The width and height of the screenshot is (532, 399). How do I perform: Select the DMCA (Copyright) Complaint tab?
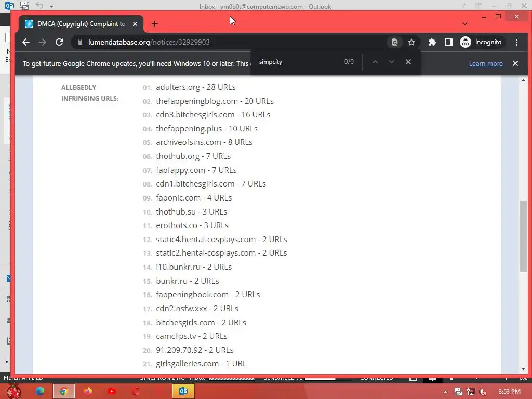click(x=81, y=24)
